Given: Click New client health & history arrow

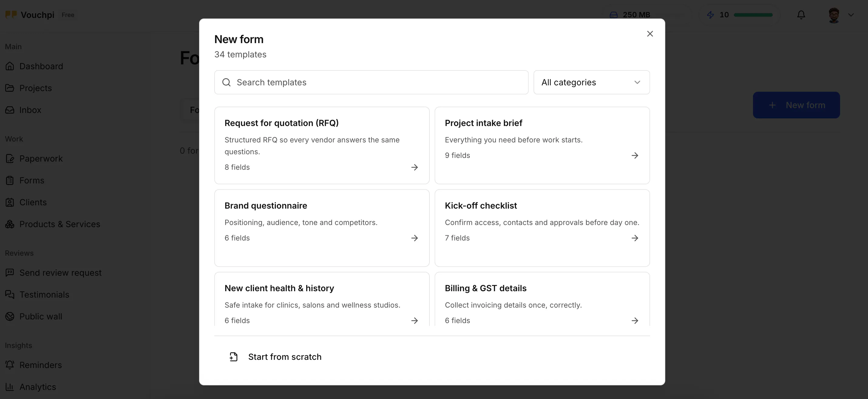Looking at the screenshot, I should [x=415, y=320].
